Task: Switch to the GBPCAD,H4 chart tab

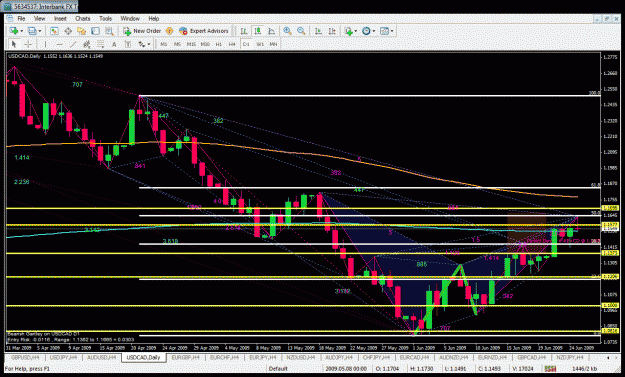Action: (531, 357)
